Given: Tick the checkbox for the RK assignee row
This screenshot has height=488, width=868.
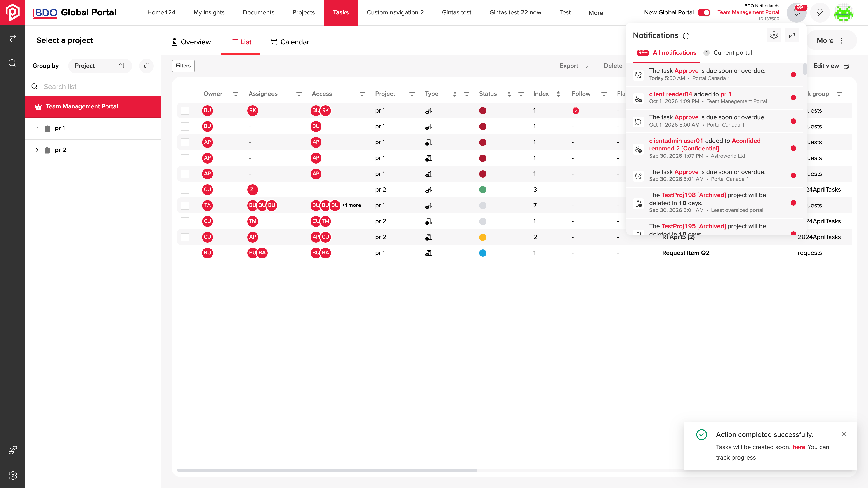Looking at the screenshot, I should [185, 110].
